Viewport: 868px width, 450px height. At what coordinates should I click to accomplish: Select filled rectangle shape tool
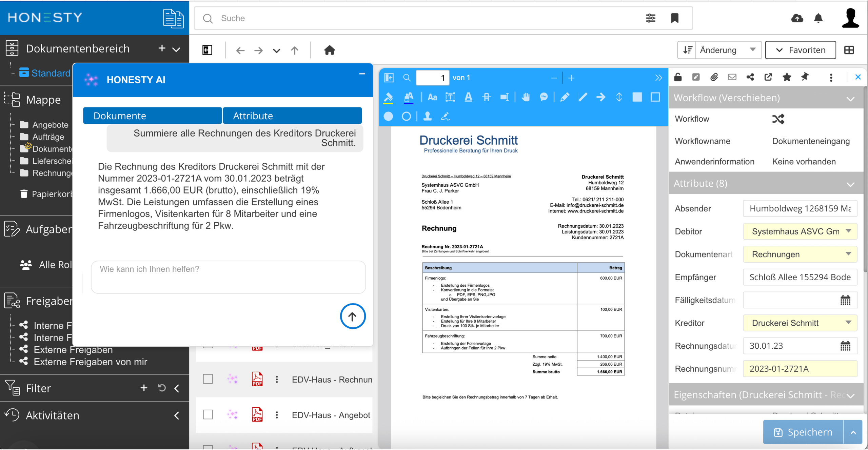637,98
